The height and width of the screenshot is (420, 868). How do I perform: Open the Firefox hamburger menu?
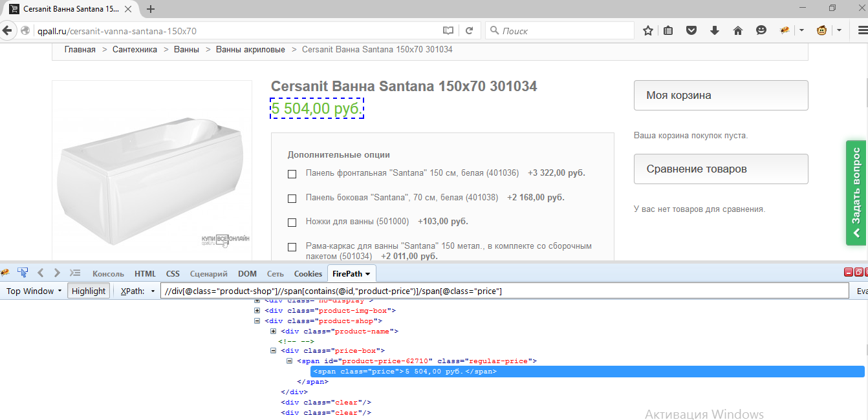(x=862, y=30)
